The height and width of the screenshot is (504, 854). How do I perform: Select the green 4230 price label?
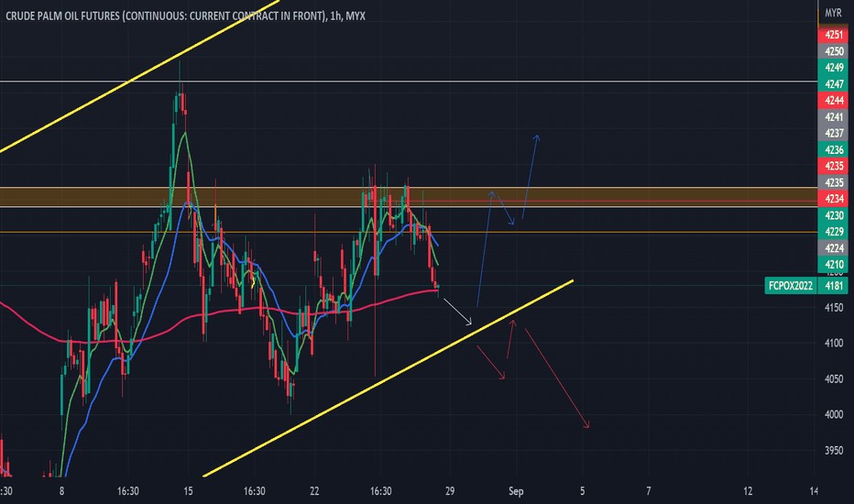pyautogui.click(x=833, y=215)
